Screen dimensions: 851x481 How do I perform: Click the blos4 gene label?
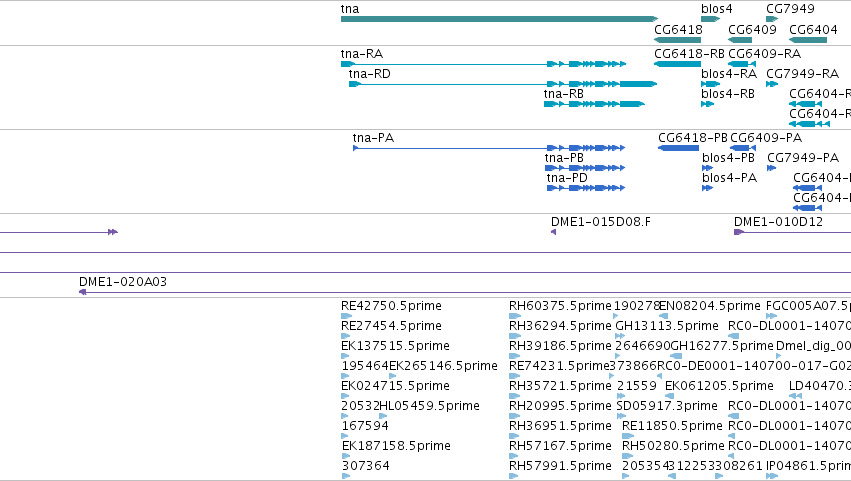[716, 9]
